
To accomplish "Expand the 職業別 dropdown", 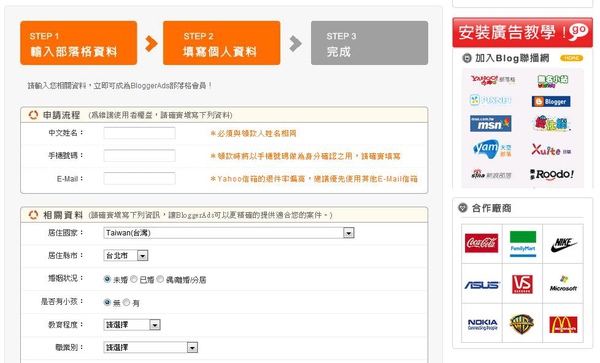I will (x=151, y=347).
